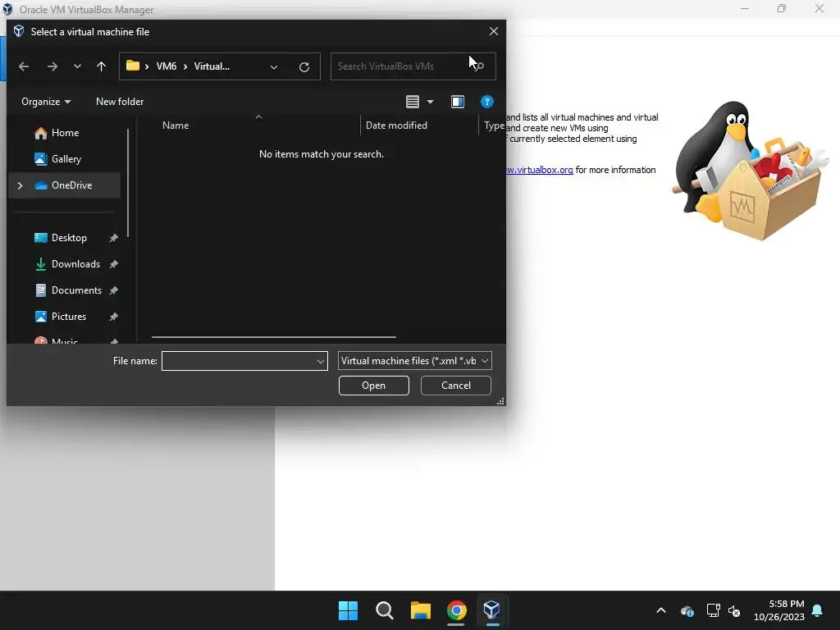Open dialog help question mark
This screenshot has height=630, width=840.
coord(486,102)
